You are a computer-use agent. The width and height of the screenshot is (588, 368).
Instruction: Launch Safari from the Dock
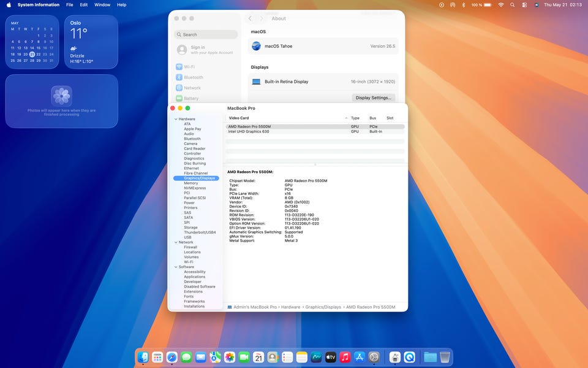[171, 357]
